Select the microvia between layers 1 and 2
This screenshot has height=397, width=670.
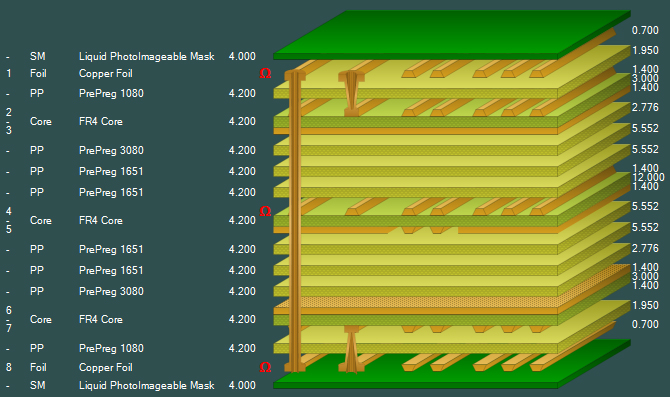[x=351, y=94]
